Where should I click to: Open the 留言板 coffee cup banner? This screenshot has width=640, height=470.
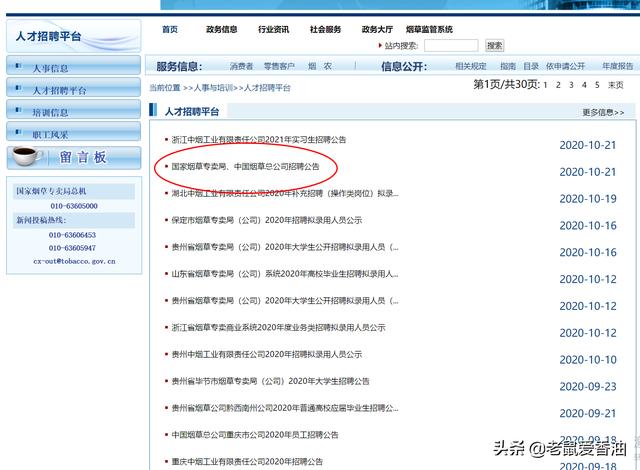[x=73, y=157]
